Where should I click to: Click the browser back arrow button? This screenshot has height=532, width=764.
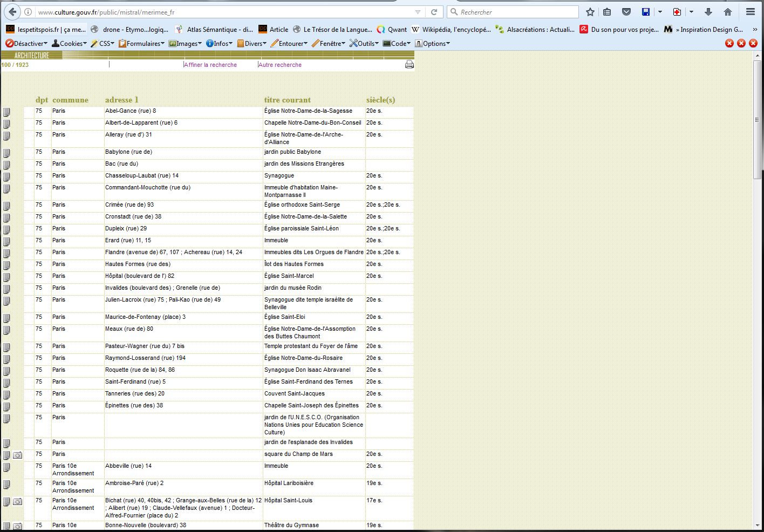[12, 12]
